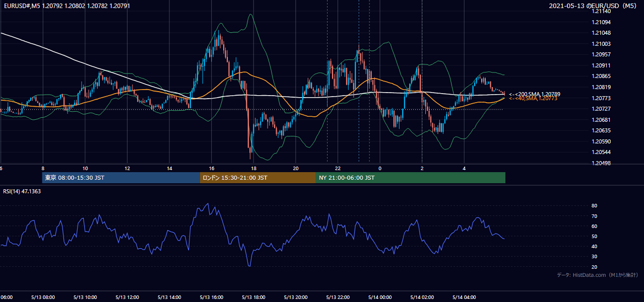Click the 40 SMA 1.20773 label
The width and height of the screenshot is (644, 302).
(x=533, y=99)
